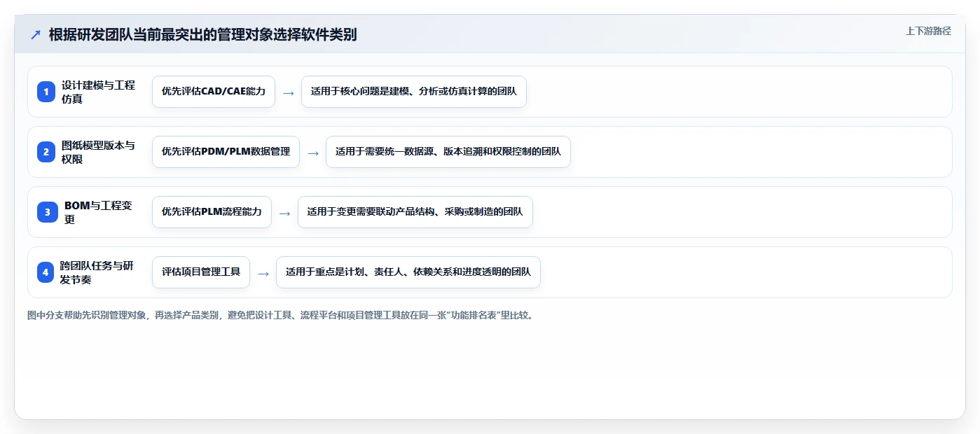The width and height of the screenshot is (980, 434).
Task: Select the BOM与工程变更 row label
Action: tap(98, 212)
